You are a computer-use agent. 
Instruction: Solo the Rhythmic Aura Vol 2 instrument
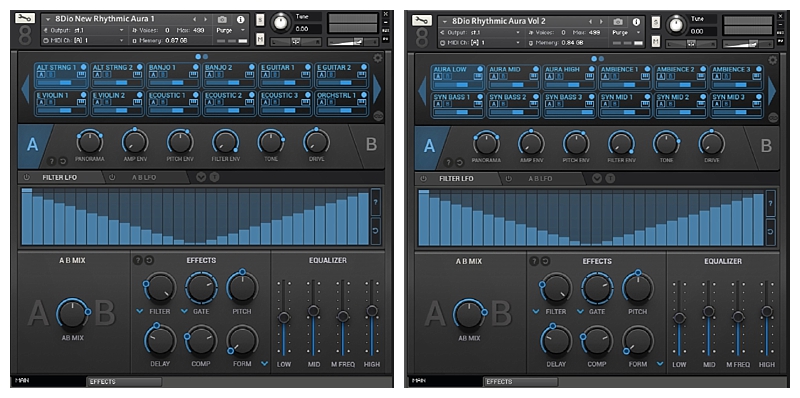[656, 22]
